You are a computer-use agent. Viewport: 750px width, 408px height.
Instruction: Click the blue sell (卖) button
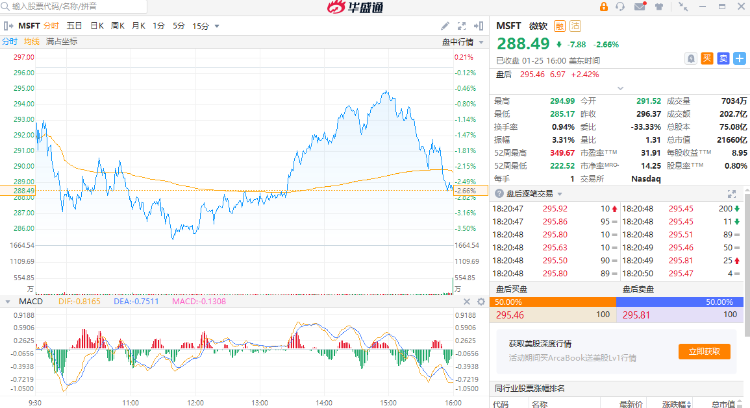(723, 59)
